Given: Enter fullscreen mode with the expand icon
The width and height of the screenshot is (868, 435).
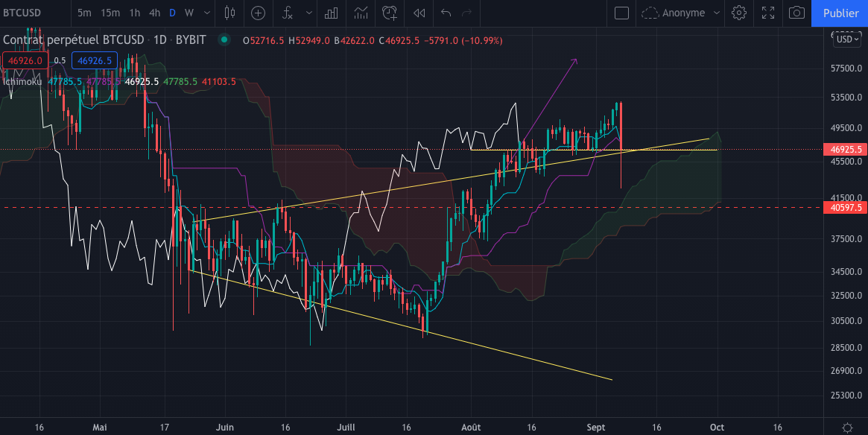Looking at the screenshot, I should 767,13.
